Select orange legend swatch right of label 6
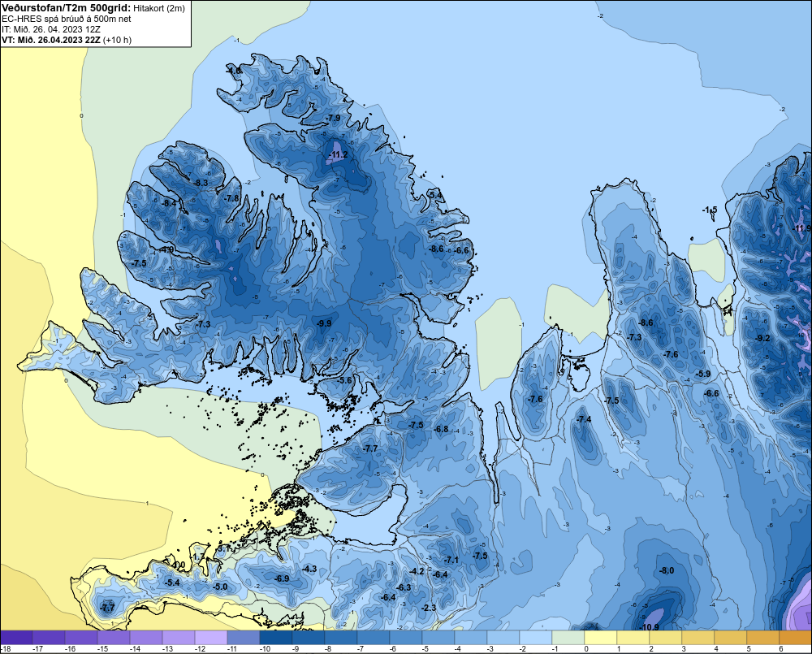The image size is (812, 654). pos(796,638)
